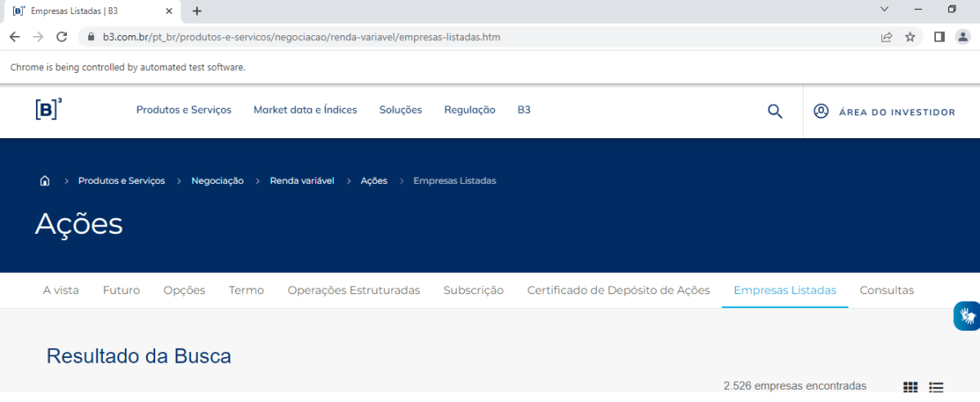Open Produtos e Serviços menu
Image resolution: width=980 pixels, height=402 pixels.
[184, 109]
